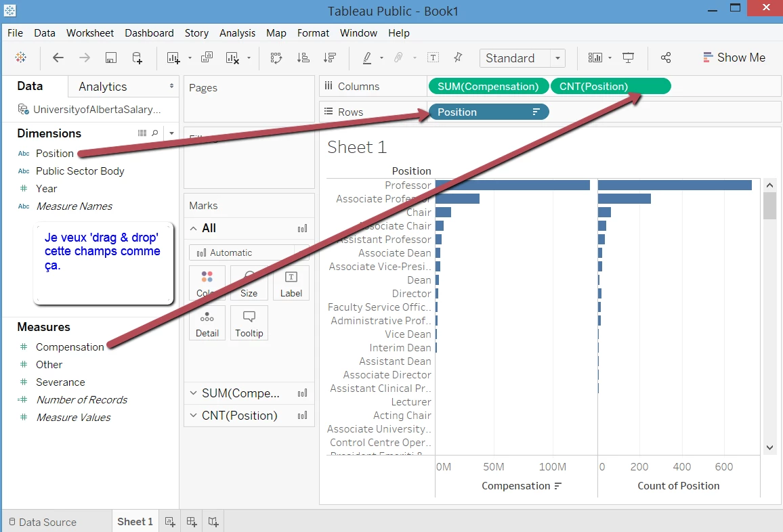Click the Label marks card button

click(291, 283)
